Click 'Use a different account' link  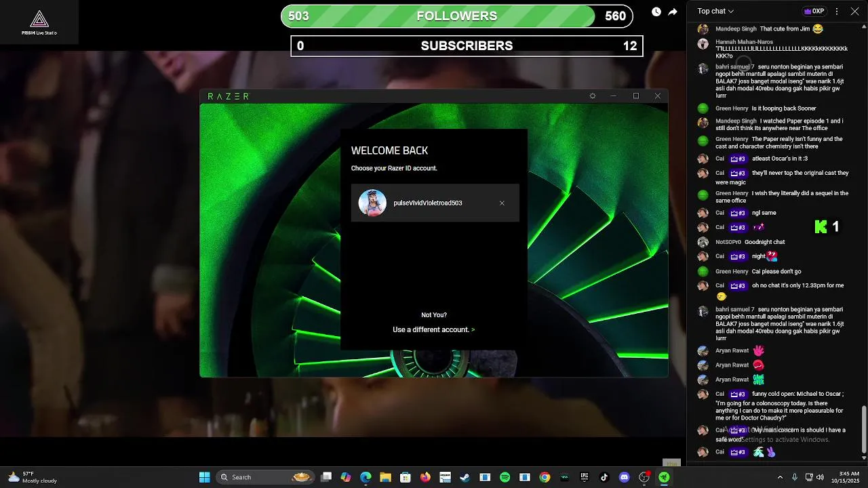click(x=433, y=329)
